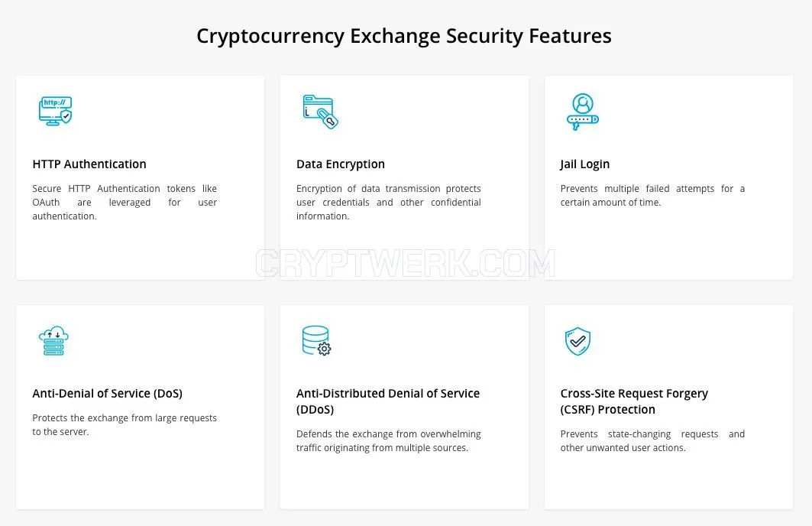Click the CRYPTWERK.COM watermark text
812x526 pixels.
406,263
